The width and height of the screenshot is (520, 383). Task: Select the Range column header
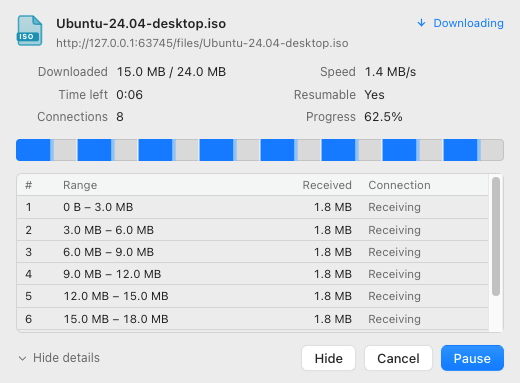(80, 185)
